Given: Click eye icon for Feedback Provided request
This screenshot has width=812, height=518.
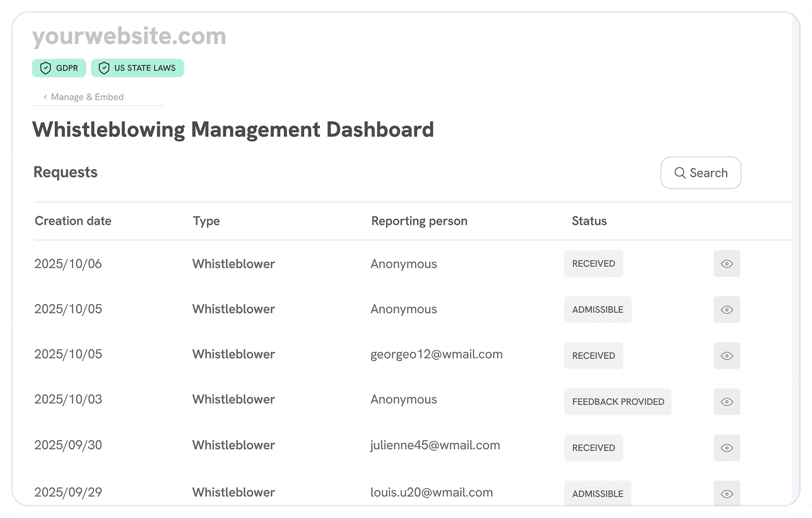Looking at the screenshot, I should [726, 402].
